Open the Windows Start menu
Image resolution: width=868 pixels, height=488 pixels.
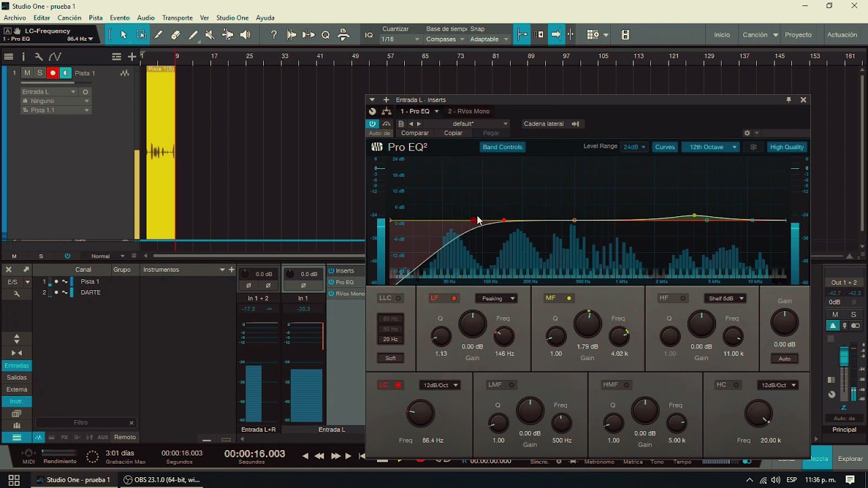click(x=14, y=480)
